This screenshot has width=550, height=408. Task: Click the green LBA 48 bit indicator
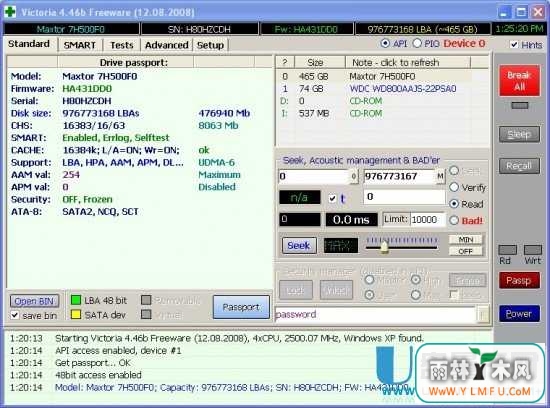click(76, 300)
